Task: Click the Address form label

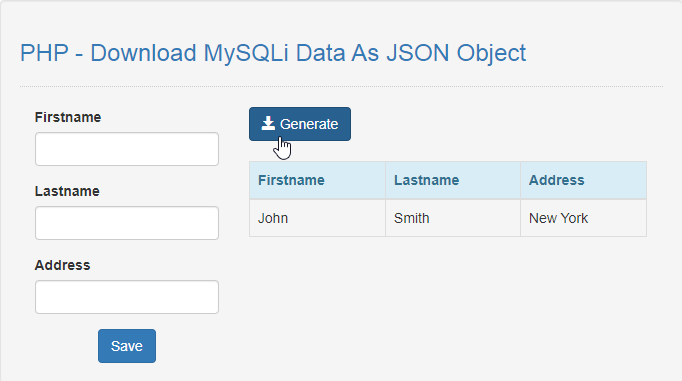Action: (x=62, y=265)
